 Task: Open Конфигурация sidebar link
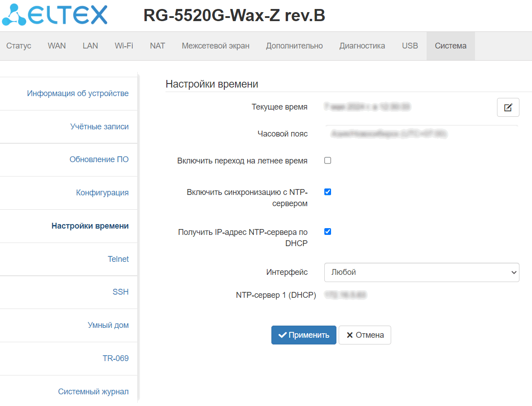coord(102,193)
